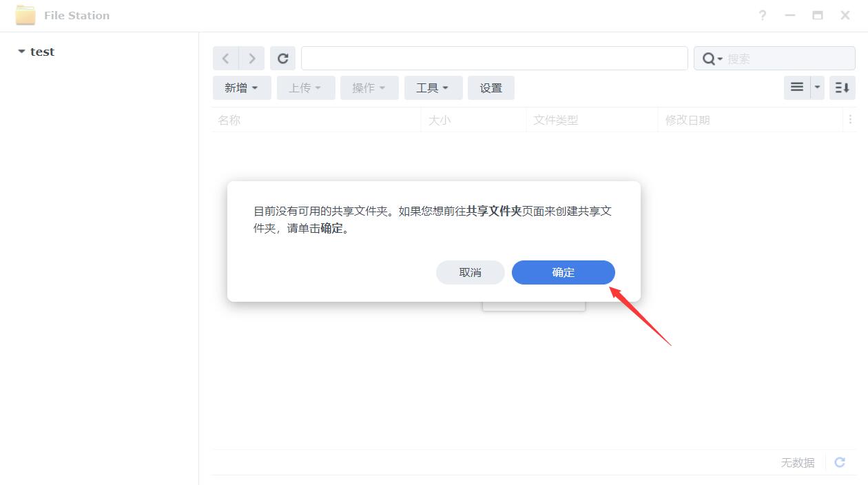Sort files by the 名称 column header
Screen dimensions: 868x485
pyautogui.click(x=229, y=119)
